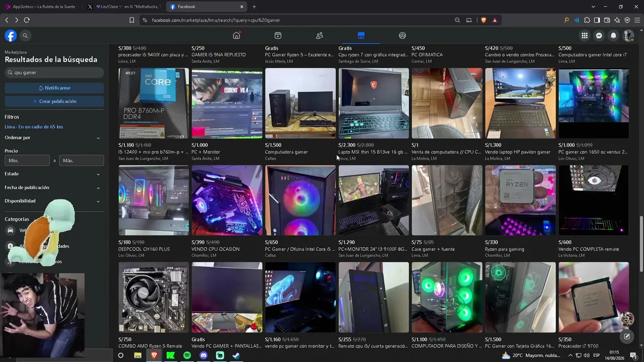Reload the page with the refresh button
Screen dimensions: 644x362
pos(27,20)
